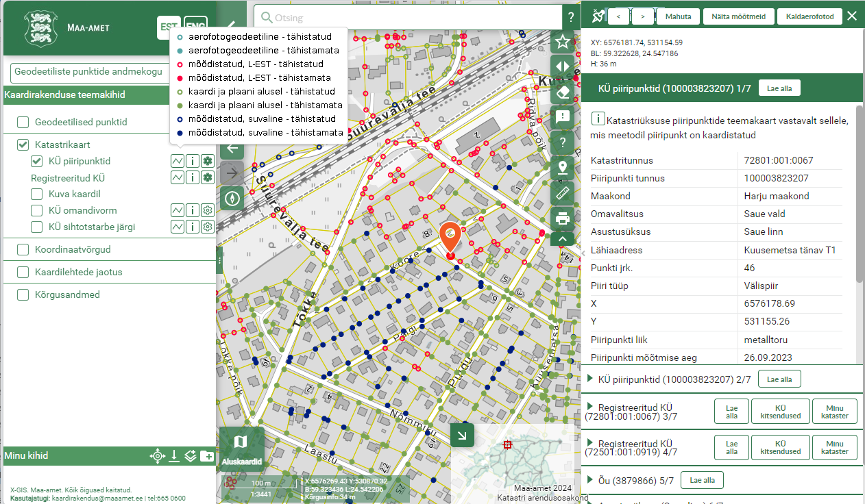Expand the KÜ piiripunktid 2/7 result

click(x=591, y=379)
